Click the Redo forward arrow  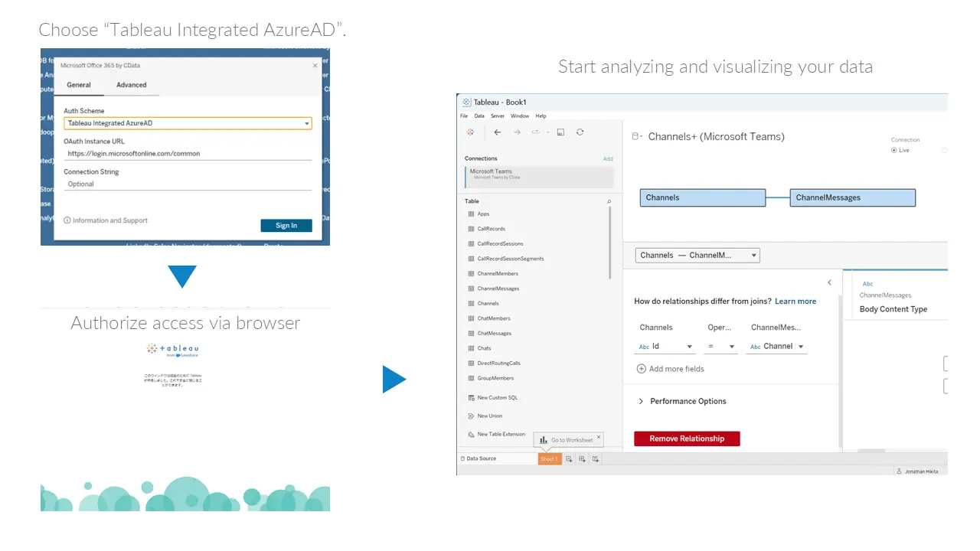point(518,132)
